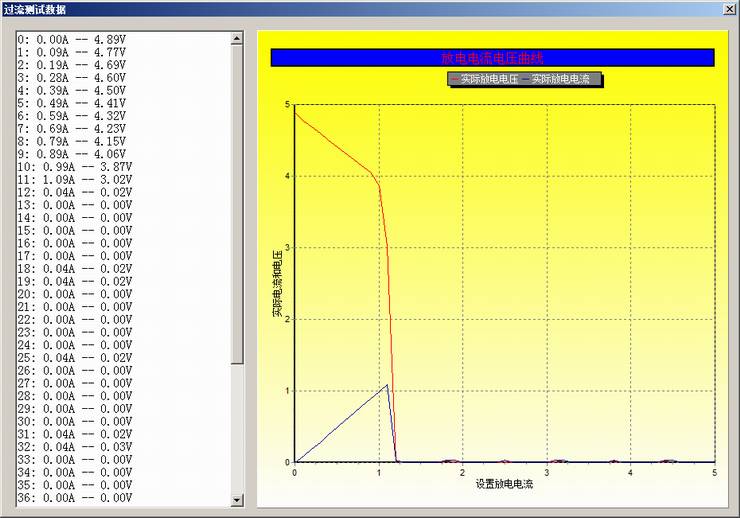Click the 实际电流和电压 y-axis label
Viewport: 740px width, 518px height.
(277, 284)
